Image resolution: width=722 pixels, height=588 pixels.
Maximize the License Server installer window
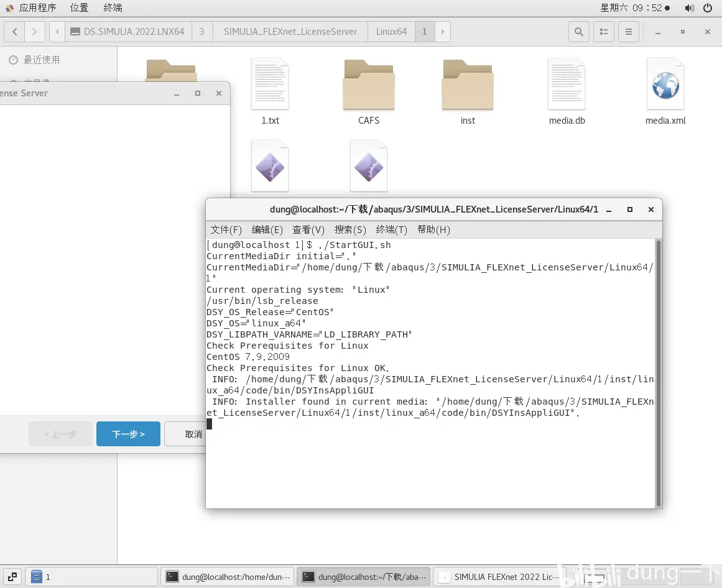198,93
